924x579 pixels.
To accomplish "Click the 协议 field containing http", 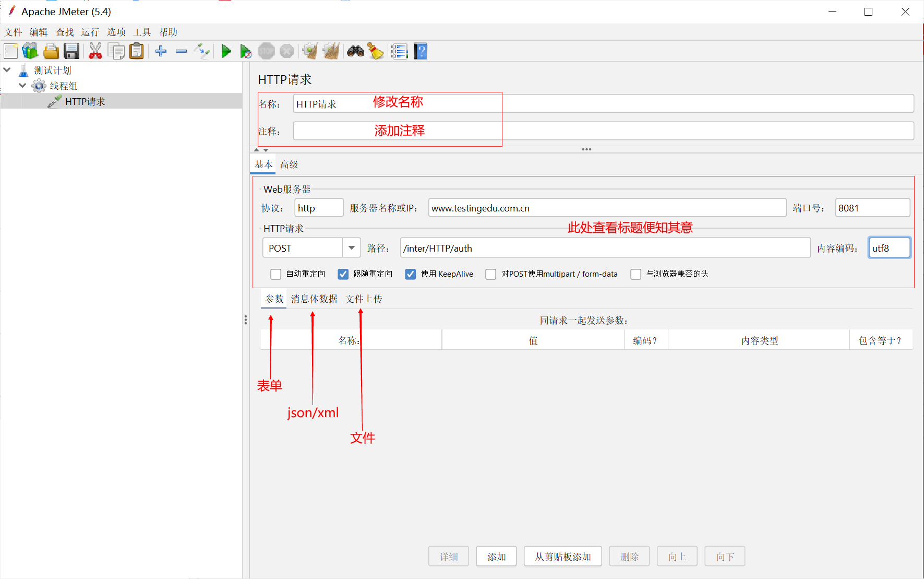I will pyautogui.click(x=319, y=208).
